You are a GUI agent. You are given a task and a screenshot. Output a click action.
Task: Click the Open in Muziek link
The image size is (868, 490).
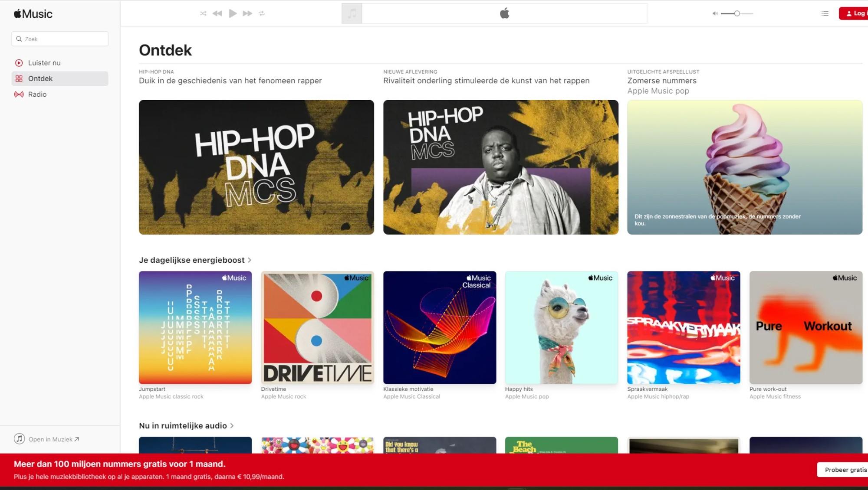point(54,439)
